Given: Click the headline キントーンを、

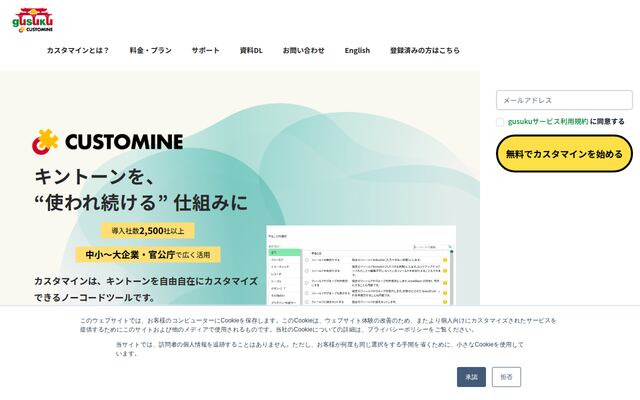Looking at the screenshot, I should click(93, 177).
